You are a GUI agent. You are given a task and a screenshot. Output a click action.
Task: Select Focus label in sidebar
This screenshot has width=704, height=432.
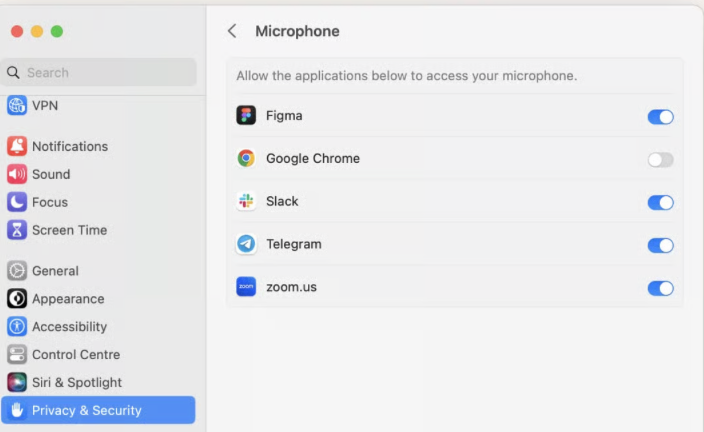tap(50, 202)
